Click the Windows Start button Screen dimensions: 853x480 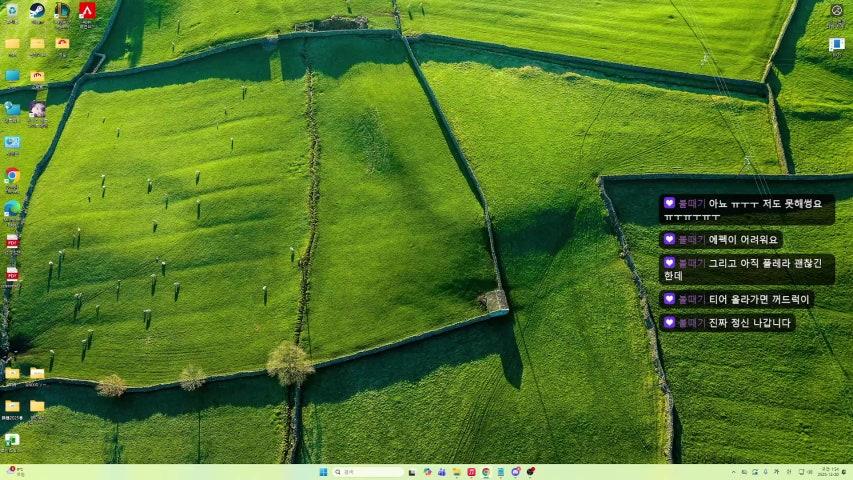323,472
